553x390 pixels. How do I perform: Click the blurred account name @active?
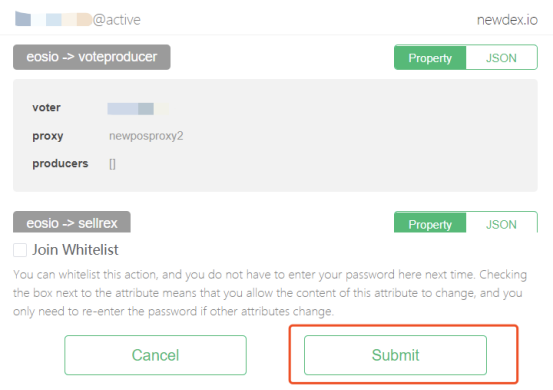pyautogui.click(x=78, y=19)
